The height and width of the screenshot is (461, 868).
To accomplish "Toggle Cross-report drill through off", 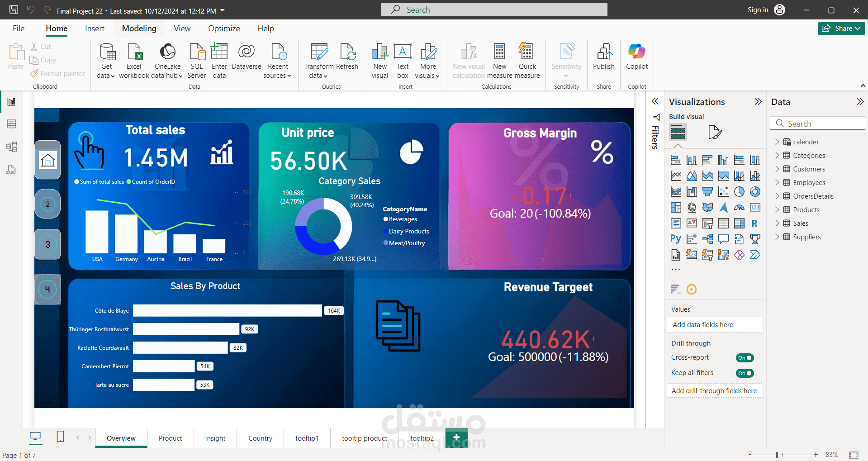I will tap(745, 358).
